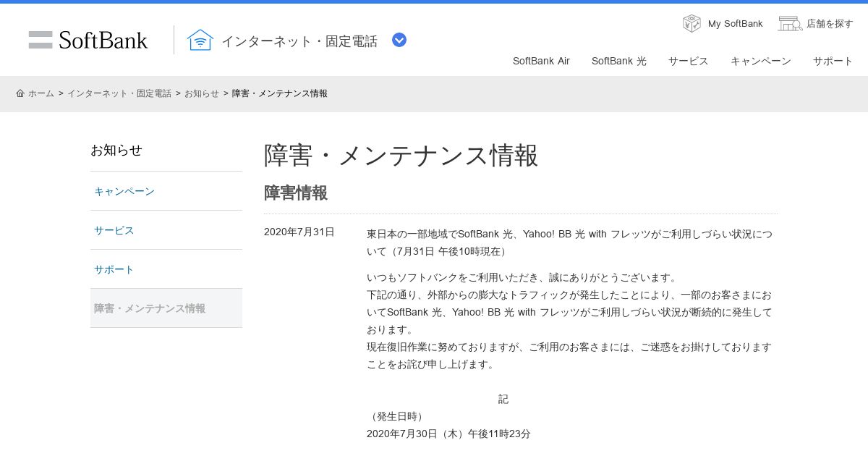Screen dimensions: 868x456
Task: Expand the インターネット・固定電話 category dropdown
Action: (x=399, y=40)
